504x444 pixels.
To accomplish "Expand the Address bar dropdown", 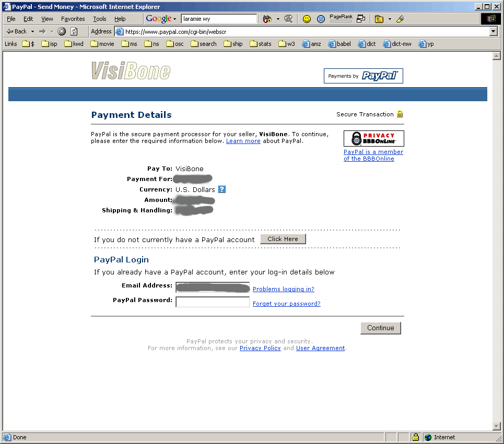I will pos(494,31).
